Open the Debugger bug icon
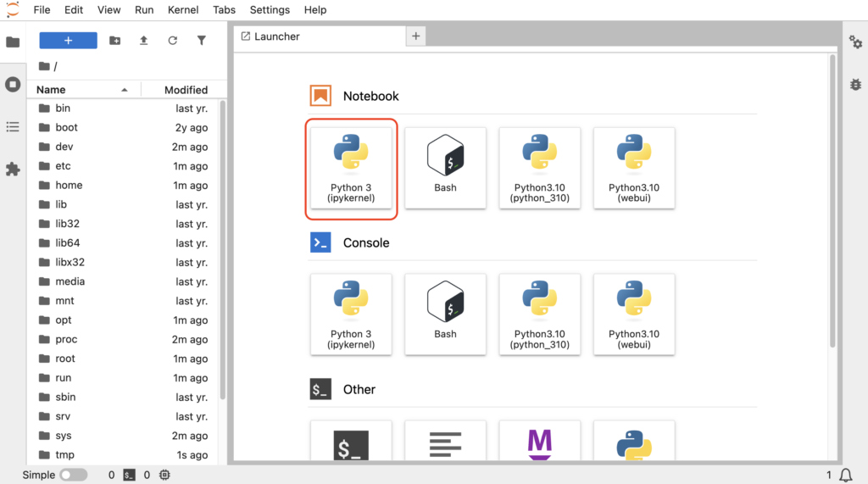 pyautogui.click(x=855, y=84)
